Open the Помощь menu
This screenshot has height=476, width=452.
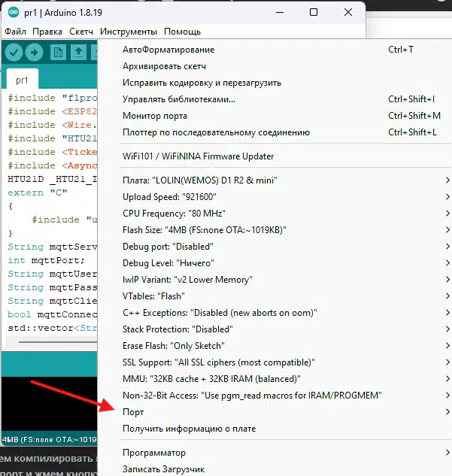[x=182, y=32]
